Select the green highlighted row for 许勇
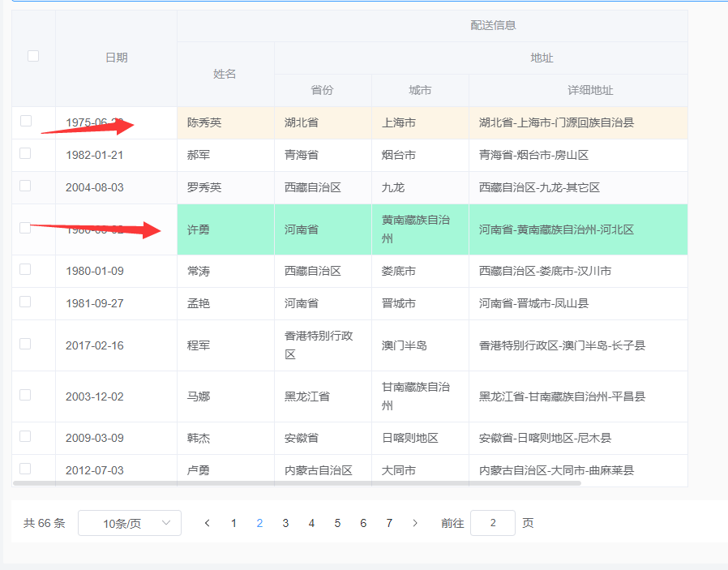This screenshot has height=570, width=728. click(x=365, y=229)
